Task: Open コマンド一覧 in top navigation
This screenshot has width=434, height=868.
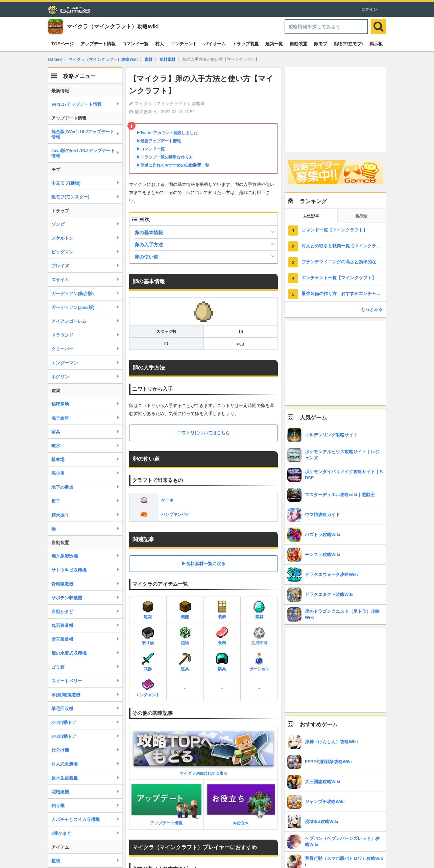Action: [135, 44]
